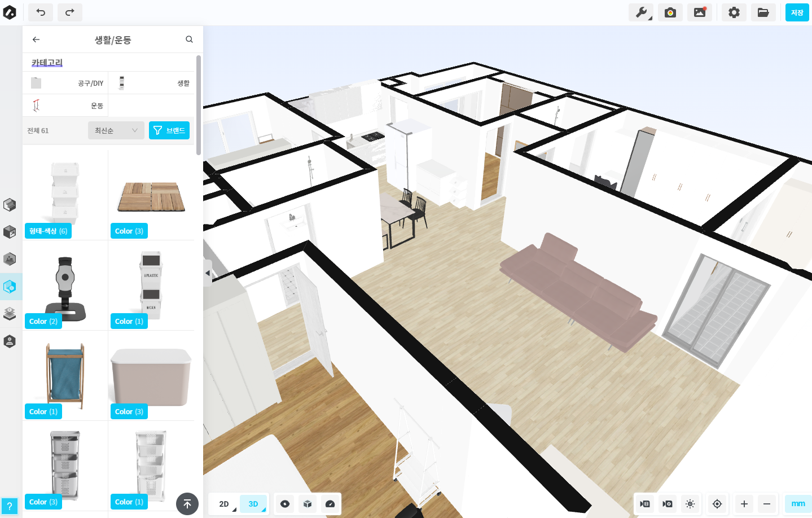Select white stacking drawer thumbnail
Image resolution: width=812 pixels, height=518 pixels.
[65, 192]
